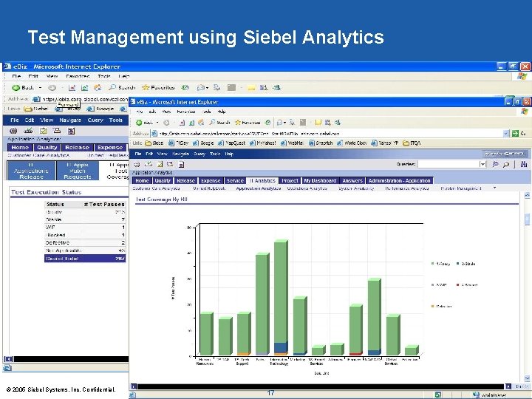Click Defective orange legend swatch
Screen dimensions: 532x399
(432, 306)
